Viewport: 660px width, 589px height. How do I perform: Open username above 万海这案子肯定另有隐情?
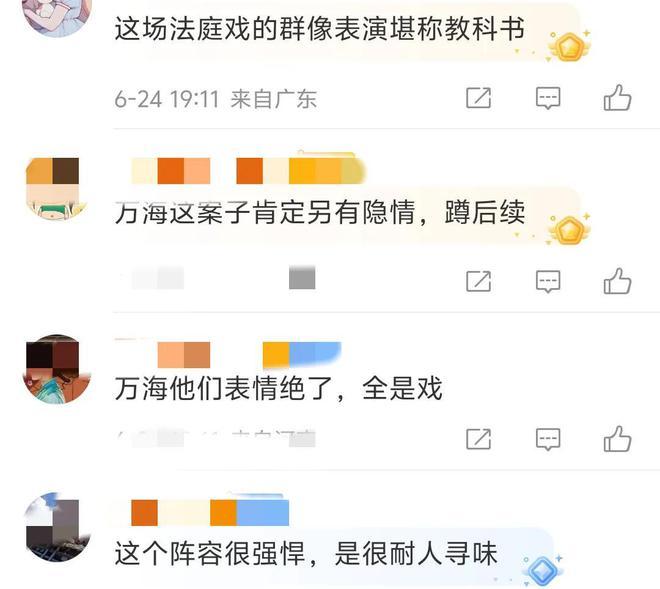click(248, 171)
